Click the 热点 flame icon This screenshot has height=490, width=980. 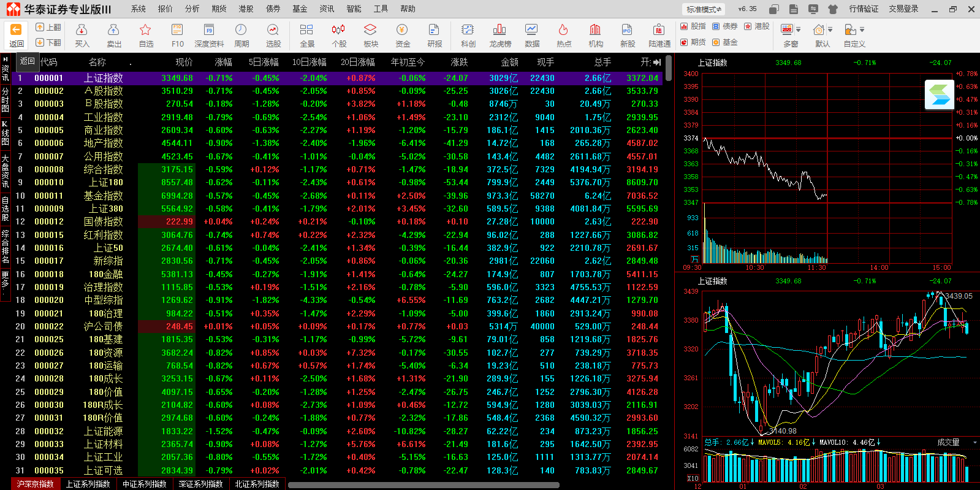[563, 35]
